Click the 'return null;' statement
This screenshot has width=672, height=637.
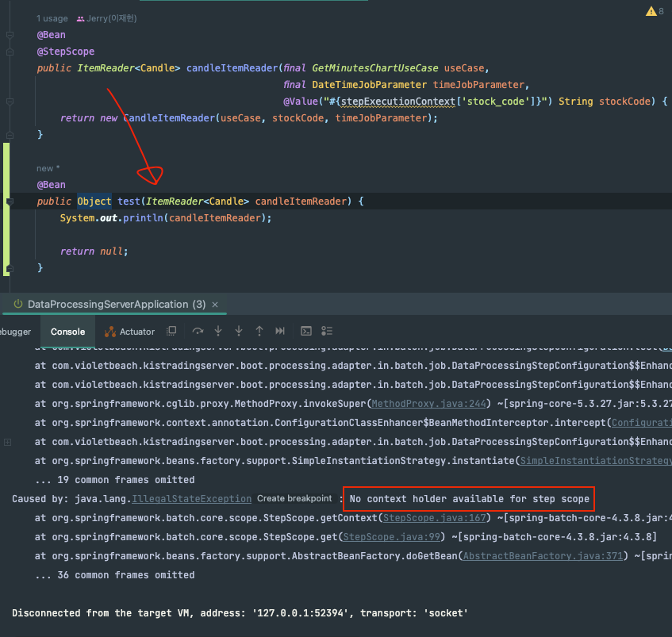94,251
